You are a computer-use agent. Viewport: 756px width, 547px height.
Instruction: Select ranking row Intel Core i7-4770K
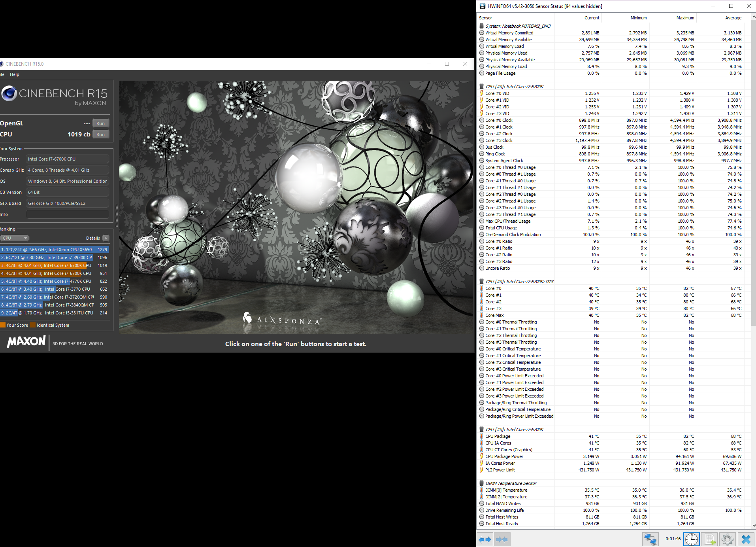[55, 281]
